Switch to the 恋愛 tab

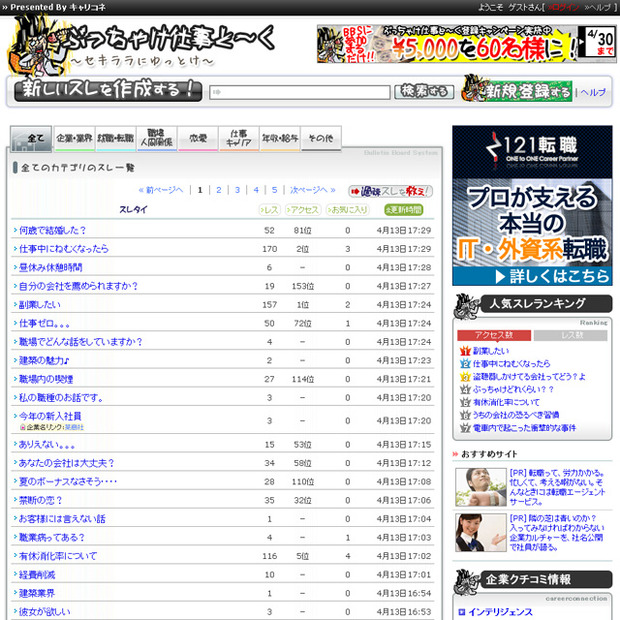pyautogui.click(x=198, y=139)
